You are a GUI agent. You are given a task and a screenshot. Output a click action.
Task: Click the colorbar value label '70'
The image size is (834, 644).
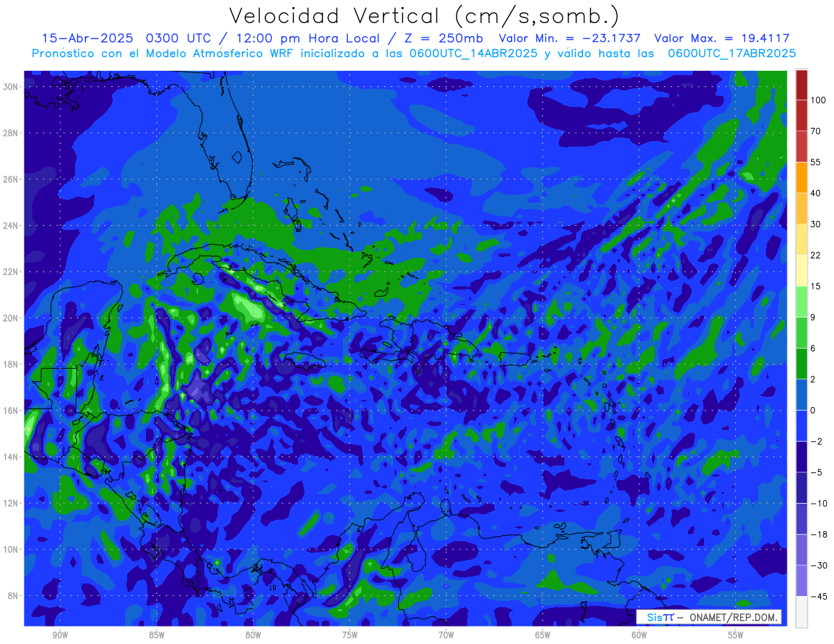click(816, 131)
